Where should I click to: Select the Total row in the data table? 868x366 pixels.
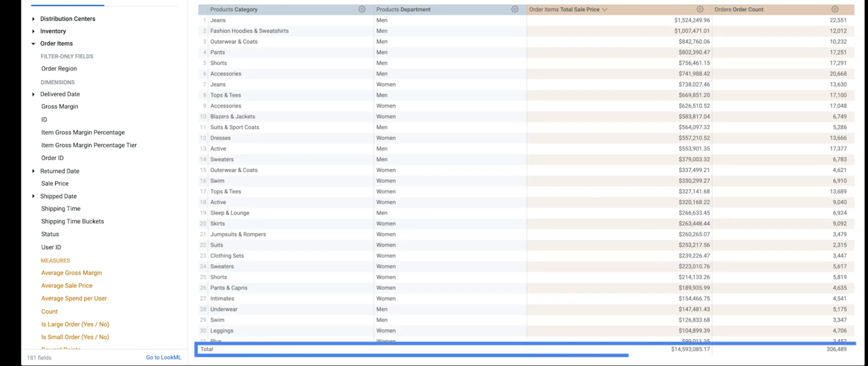point(207,349)
